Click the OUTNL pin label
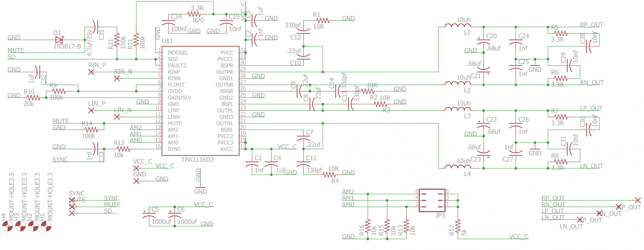Image resolution: width=644 pixels, height=250 pixels. [x=225, y=123]
